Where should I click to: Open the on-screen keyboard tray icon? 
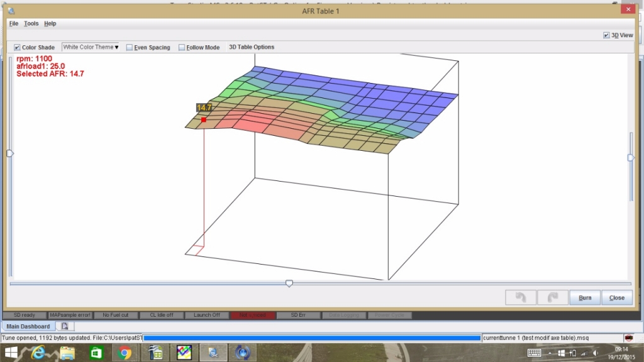tap(535, 353)
